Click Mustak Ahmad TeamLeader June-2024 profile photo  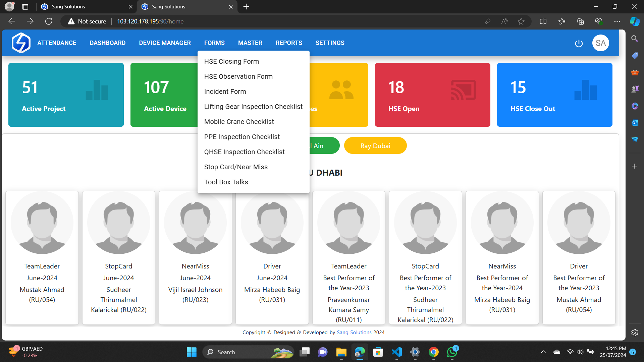coord(42,223)
